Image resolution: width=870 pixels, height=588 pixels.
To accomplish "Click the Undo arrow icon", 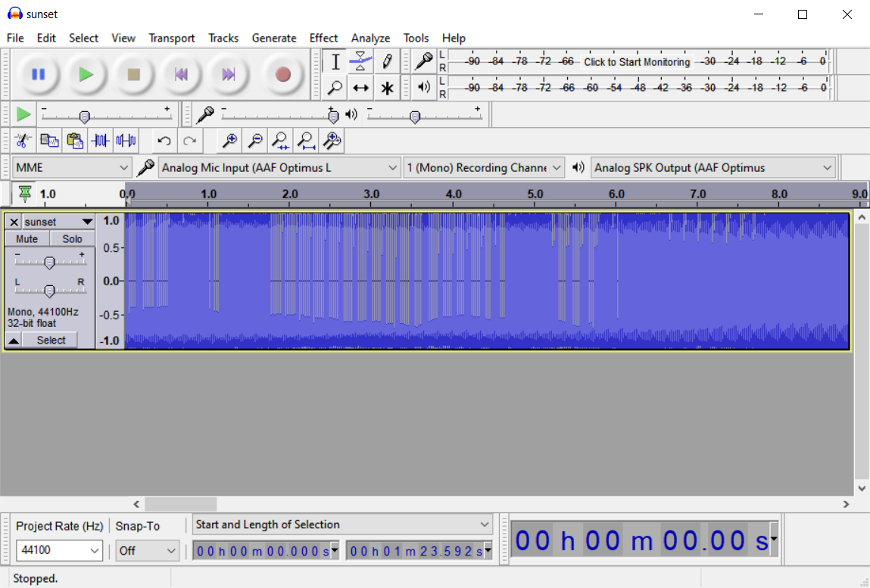I will click(x=164, y=141).
